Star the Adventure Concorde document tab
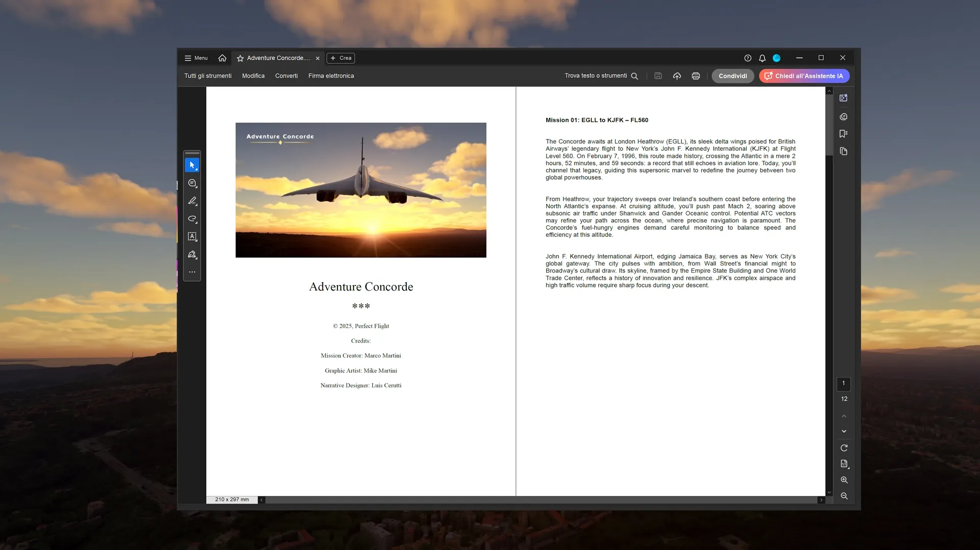 (240, 58)
